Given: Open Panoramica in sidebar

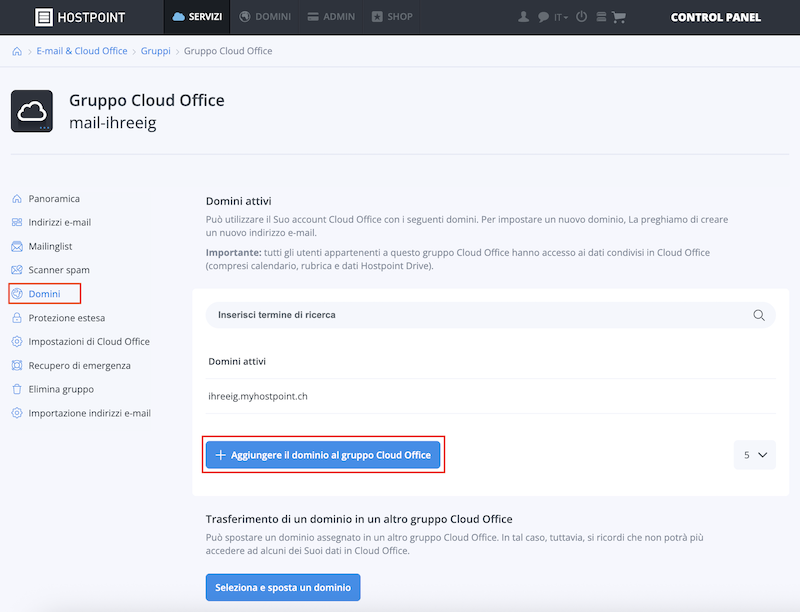Looking at the screenshot, I should (x=54, y=198).
